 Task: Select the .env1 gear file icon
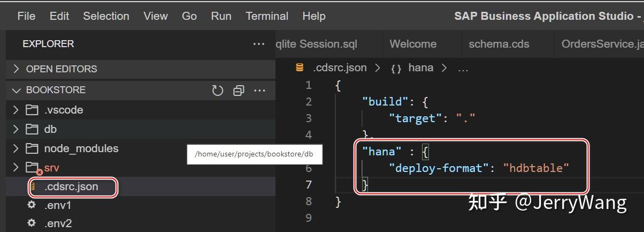32,205
